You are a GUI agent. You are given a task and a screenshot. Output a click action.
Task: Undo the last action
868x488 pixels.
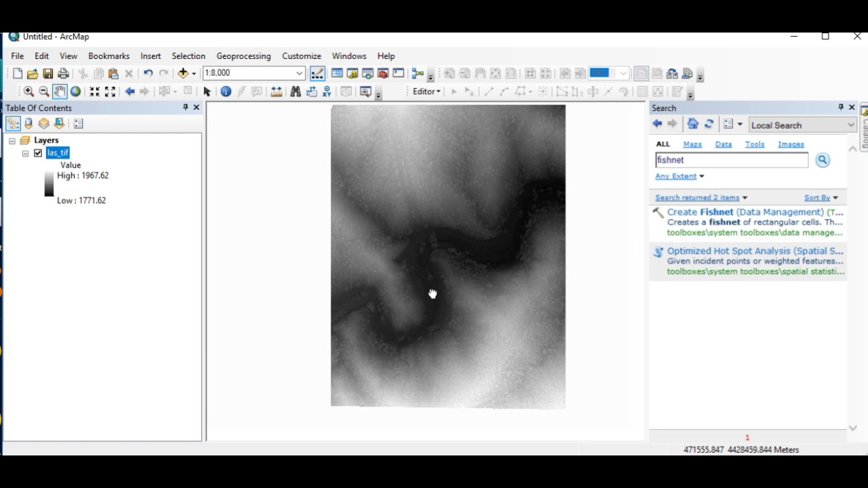pos(148,73)
